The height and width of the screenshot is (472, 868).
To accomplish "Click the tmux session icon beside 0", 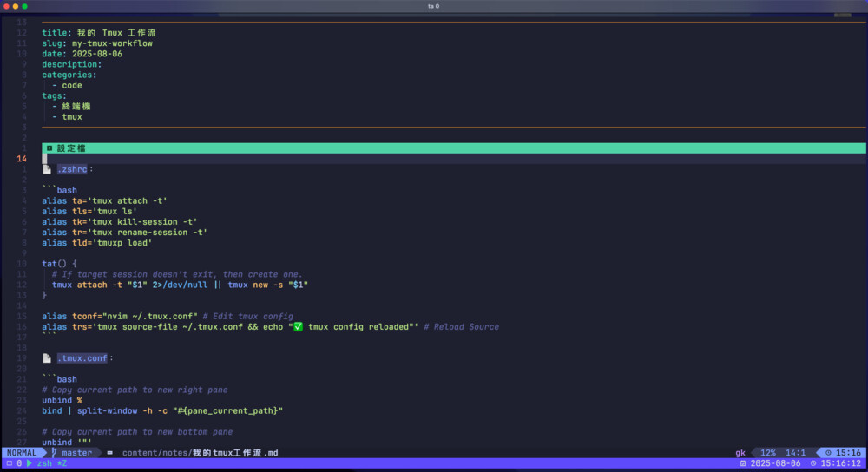I will 8,463.
